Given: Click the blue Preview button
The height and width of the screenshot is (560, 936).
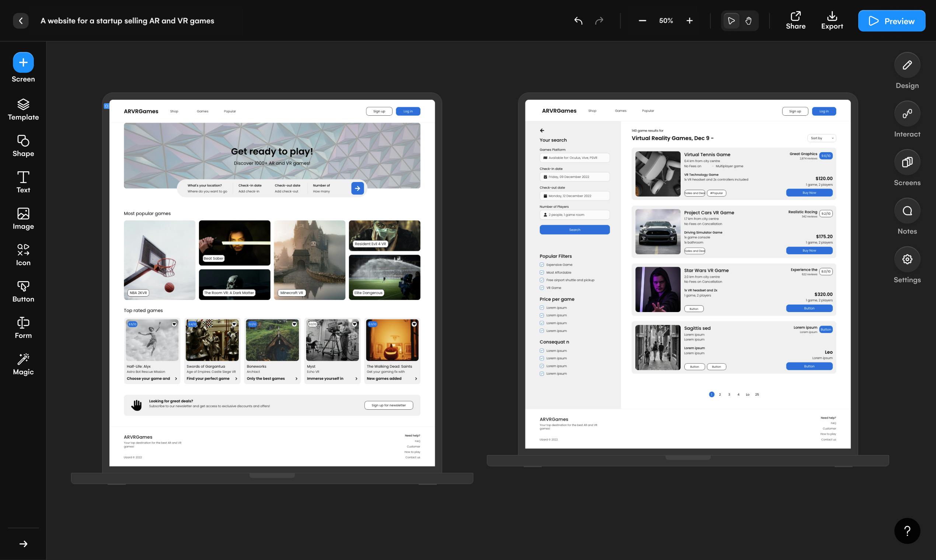Looking at the screenshot, I should click(891, 21).
